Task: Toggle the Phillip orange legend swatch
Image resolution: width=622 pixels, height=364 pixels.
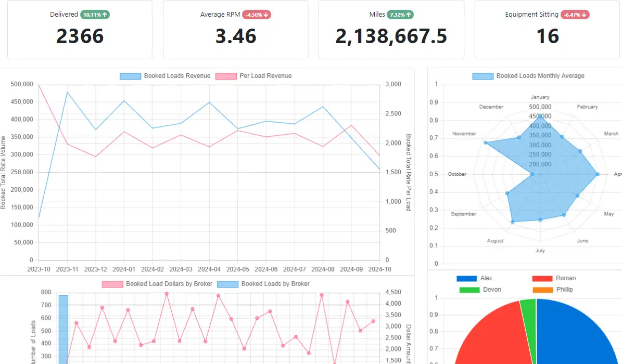Action: (x=543, y=290)
